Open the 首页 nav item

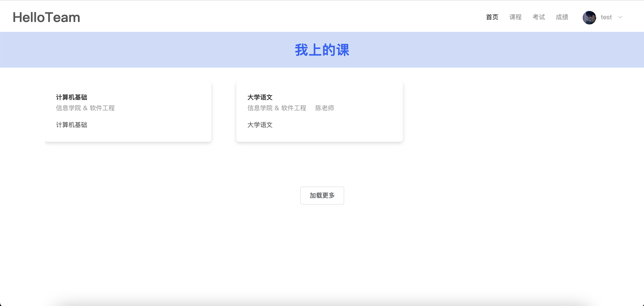click(492, 17)
